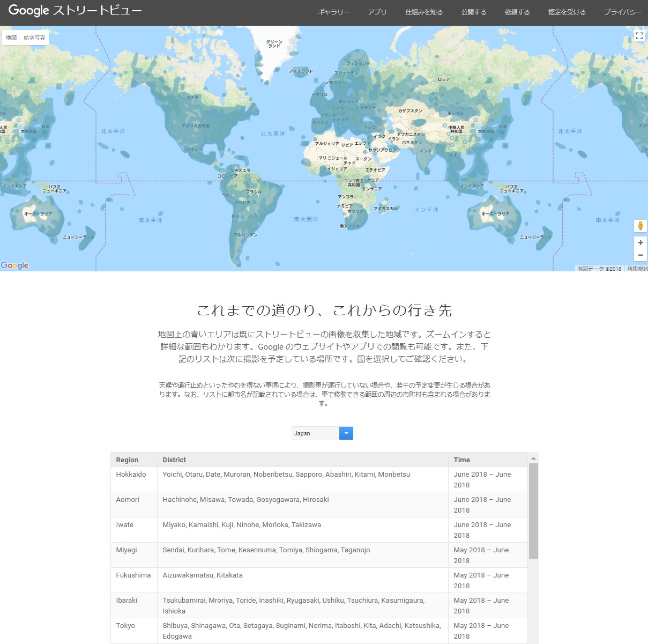Open the 利用規約 link on the map

pyautogui.click(x=637, y=269)
